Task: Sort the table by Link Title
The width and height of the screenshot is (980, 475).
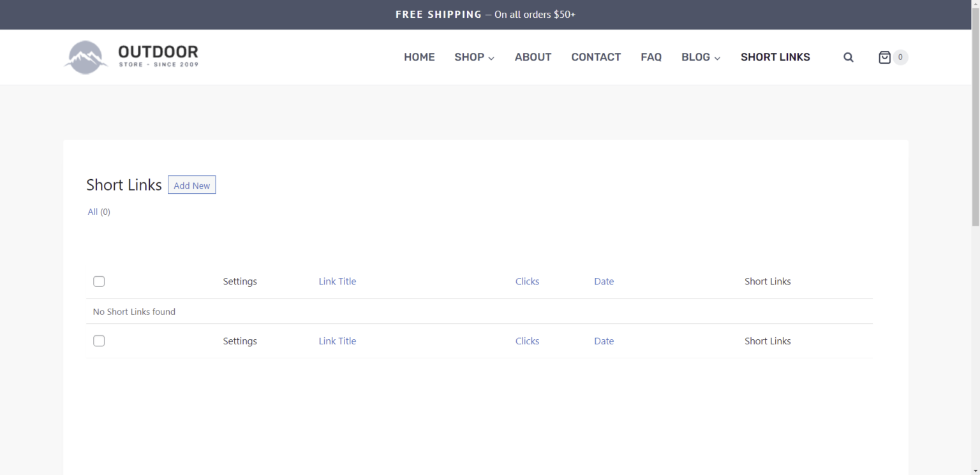Action: tap(338, 281)
